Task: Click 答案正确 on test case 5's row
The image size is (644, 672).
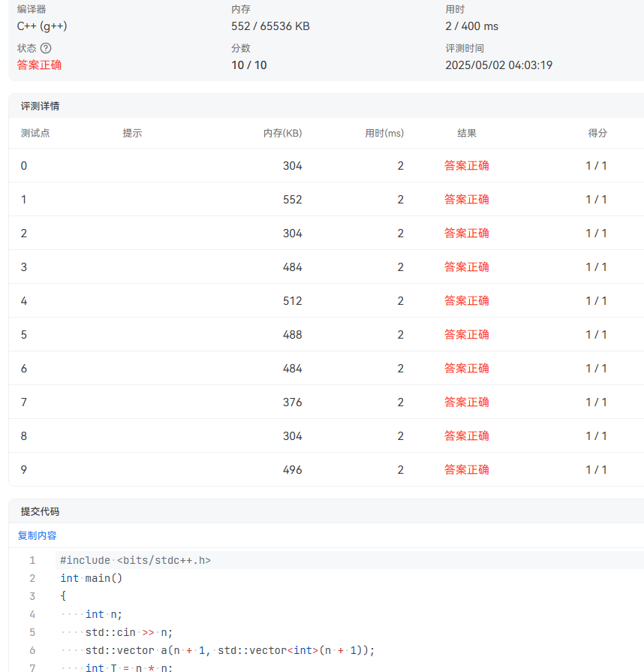Action: [467, 334]
